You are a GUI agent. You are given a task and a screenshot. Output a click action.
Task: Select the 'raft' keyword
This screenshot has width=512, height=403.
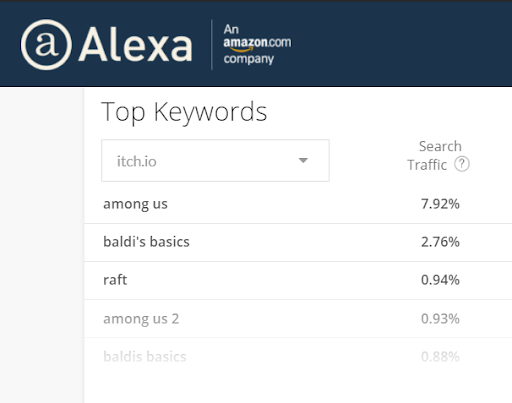point(115,280)
